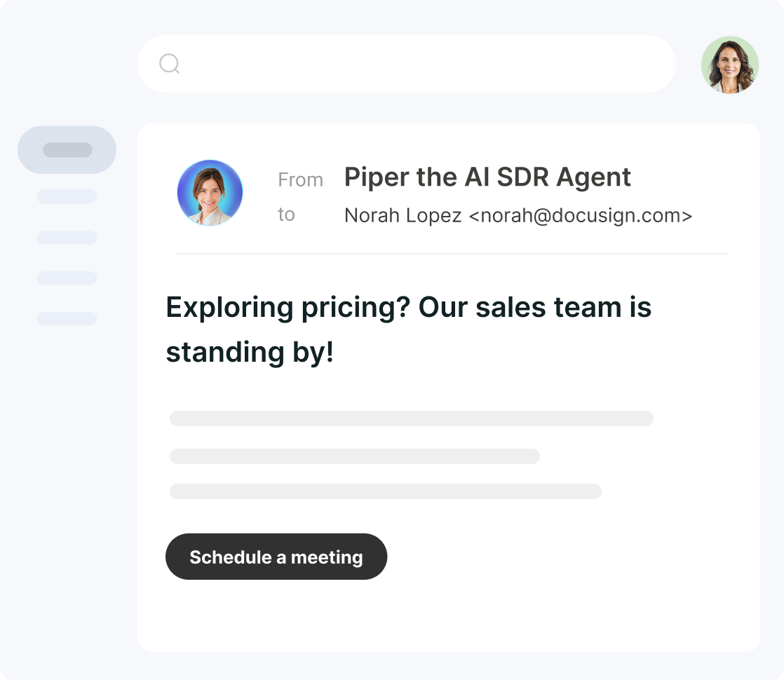Select the fourth sidebar placeholder item
The height and width of the screenshot is (680, 784).
pyautogui.click(x=67, y=278)
